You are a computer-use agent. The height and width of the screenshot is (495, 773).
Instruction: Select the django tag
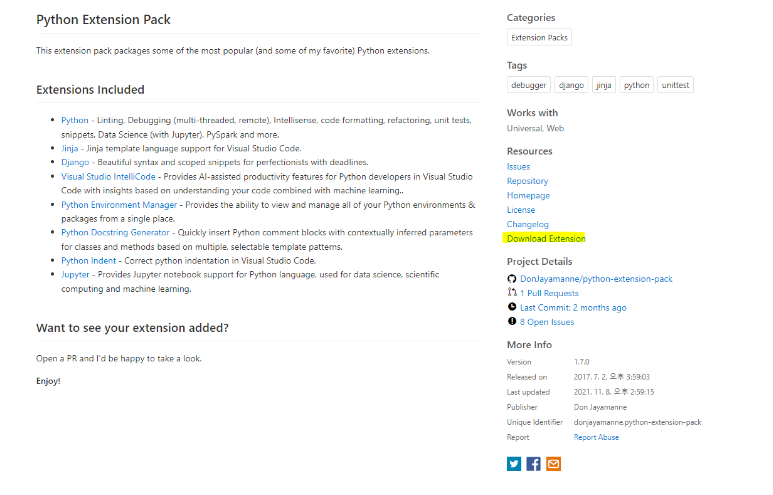tap(571, 85)
